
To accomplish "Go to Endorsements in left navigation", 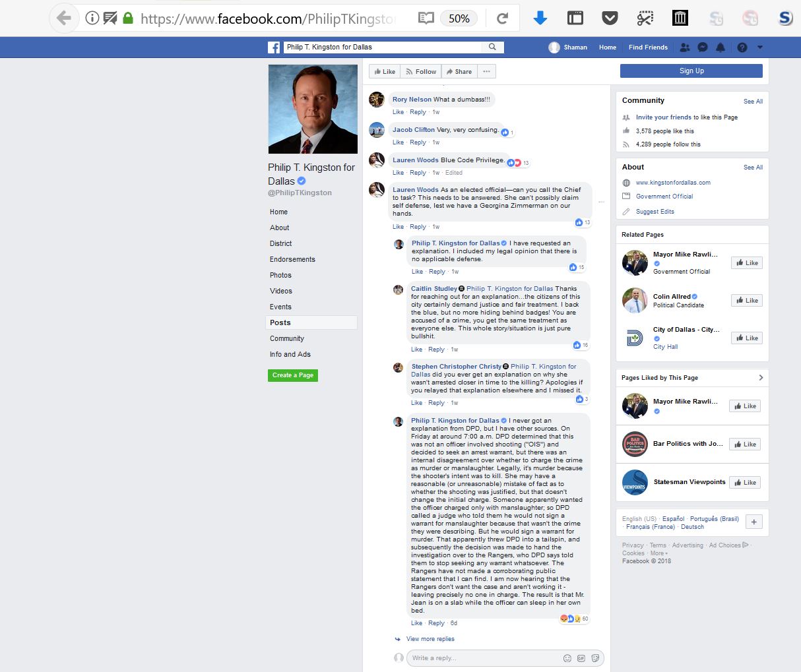I will [292, 259].
